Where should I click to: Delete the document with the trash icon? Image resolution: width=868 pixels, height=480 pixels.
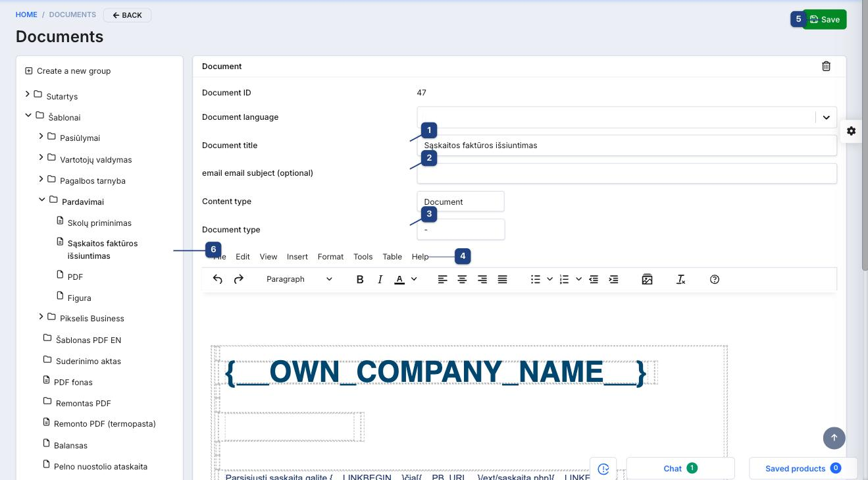tap(827, 66)
